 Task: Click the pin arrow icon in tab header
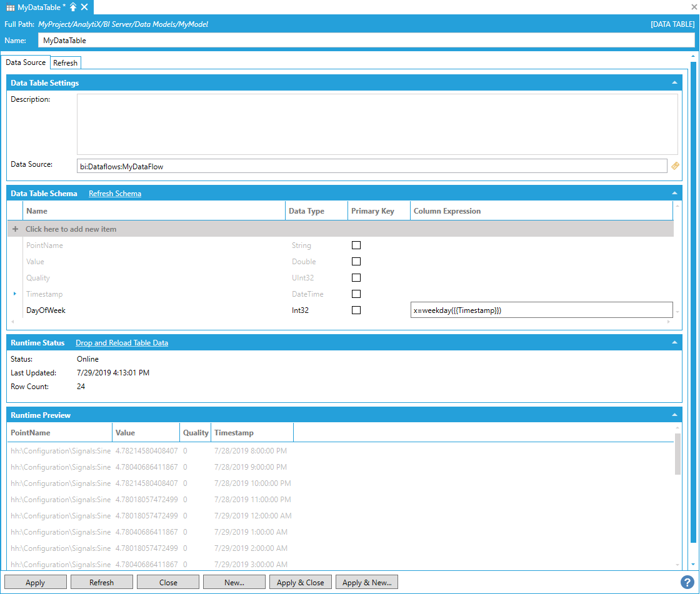pyautogui.click(x=73, y=7)
